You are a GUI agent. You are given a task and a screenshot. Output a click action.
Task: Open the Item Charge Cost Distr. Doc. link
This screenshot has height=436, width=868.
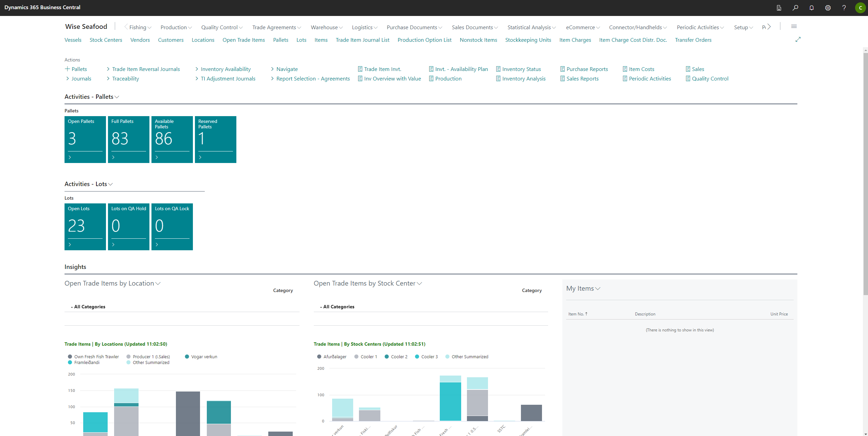[633, 40]
